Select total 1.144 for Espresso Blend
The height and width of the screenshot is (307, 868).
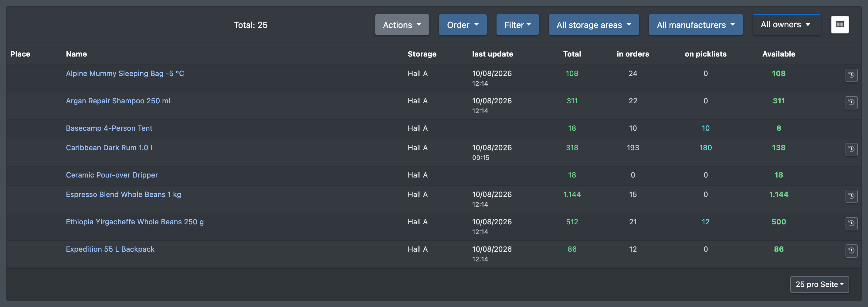click(572, 194)
